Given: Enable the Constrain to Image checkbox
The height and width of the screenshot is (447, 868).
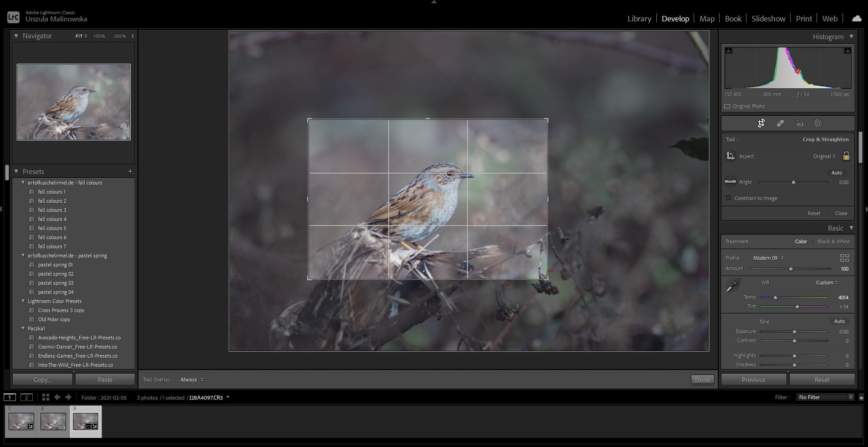Looking at the screenshot, I should click(728, 198).
